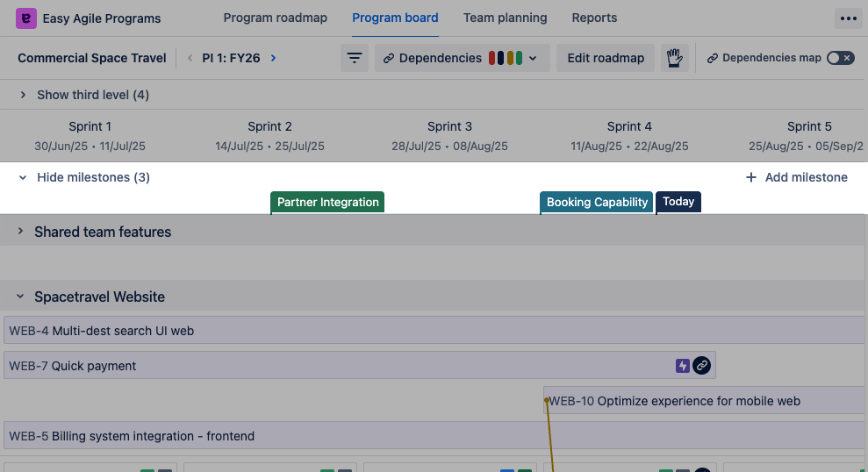Screen dimensions: 868x472
Task: Open the Team planning tab
Action: (505, 18)
